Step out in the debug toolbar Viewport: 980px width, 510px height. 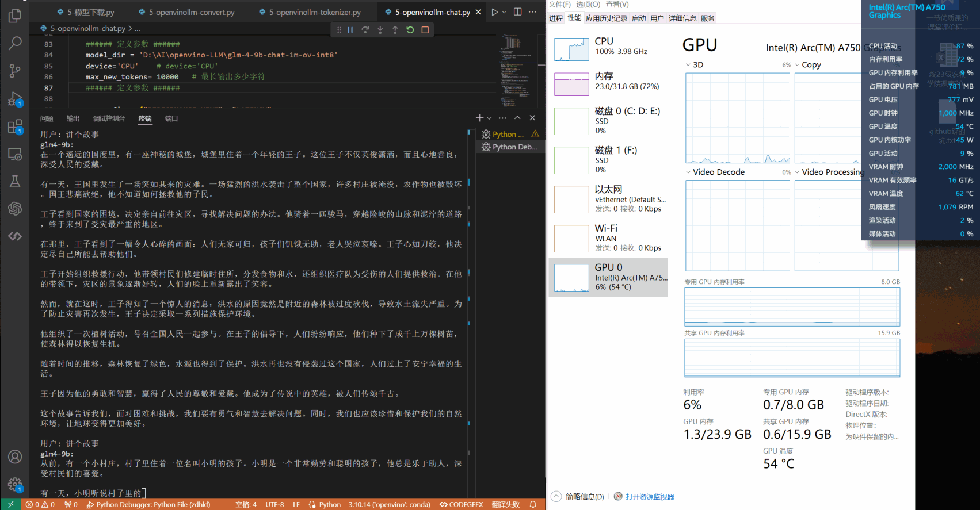pos(395,30)
